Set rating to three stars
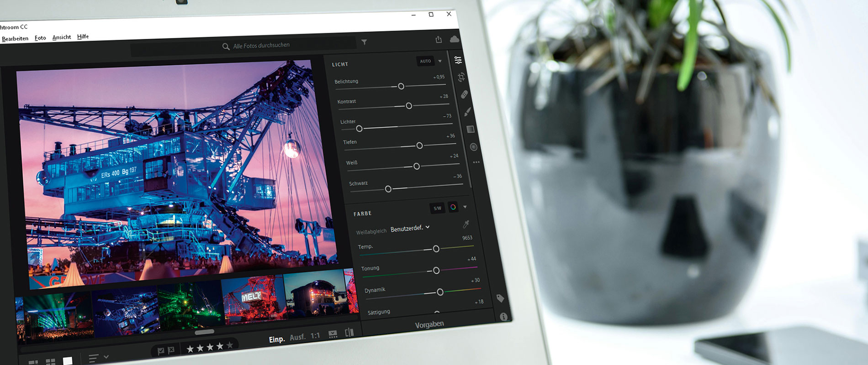Image resolution: width=868 pixels, height=365 pixels. (210, 347)
